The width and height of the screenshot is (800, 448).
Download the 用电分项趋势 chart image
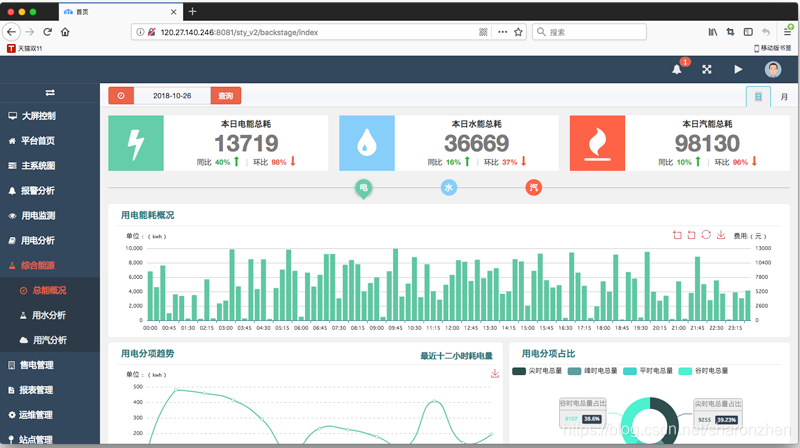pos(495,374)
